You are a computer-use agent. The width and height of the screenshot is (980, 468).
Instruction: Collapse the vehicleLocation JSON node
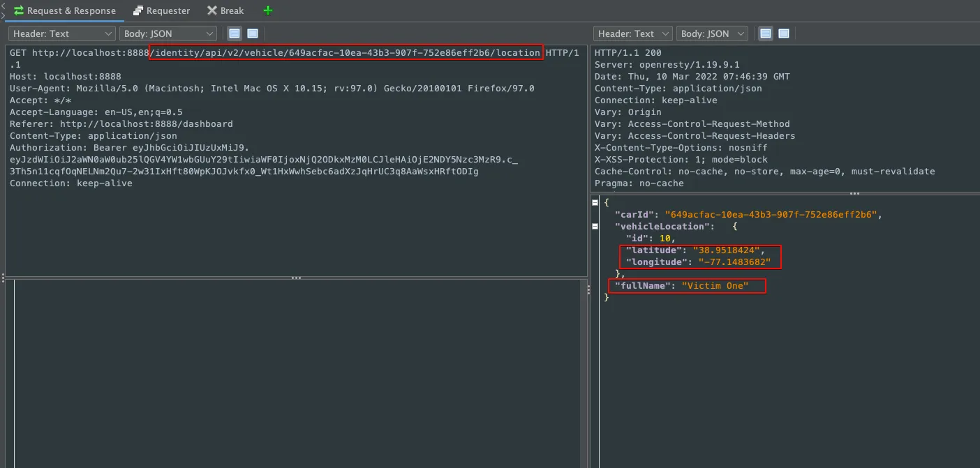(595, 226)
